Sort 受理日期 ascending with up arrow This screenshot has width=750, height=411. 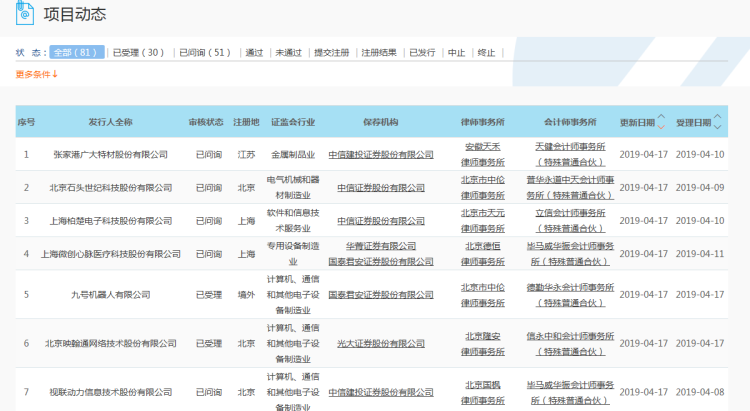coord(716,117)
